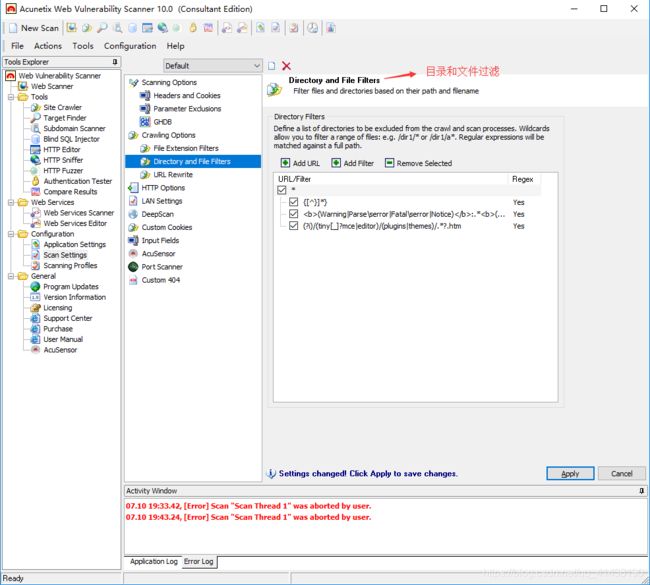The height and width of the screenshot is (585, 650).
Task: Select GHDB in the settings list
Action: click(162, 122)
